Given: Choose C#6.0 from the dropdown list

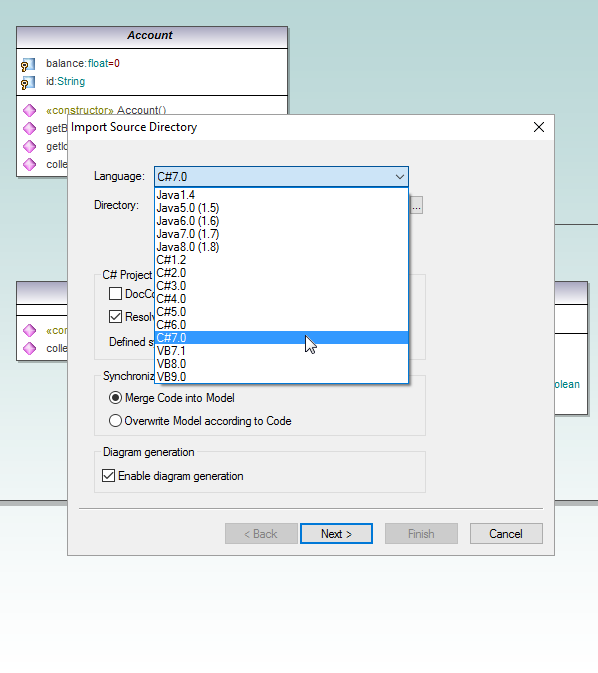Looking at the screenshot, I should click(x=281, y=325).
